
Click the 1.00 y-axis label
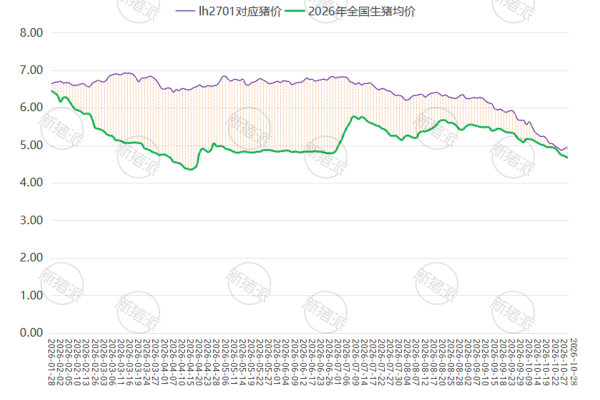[31, 295]
